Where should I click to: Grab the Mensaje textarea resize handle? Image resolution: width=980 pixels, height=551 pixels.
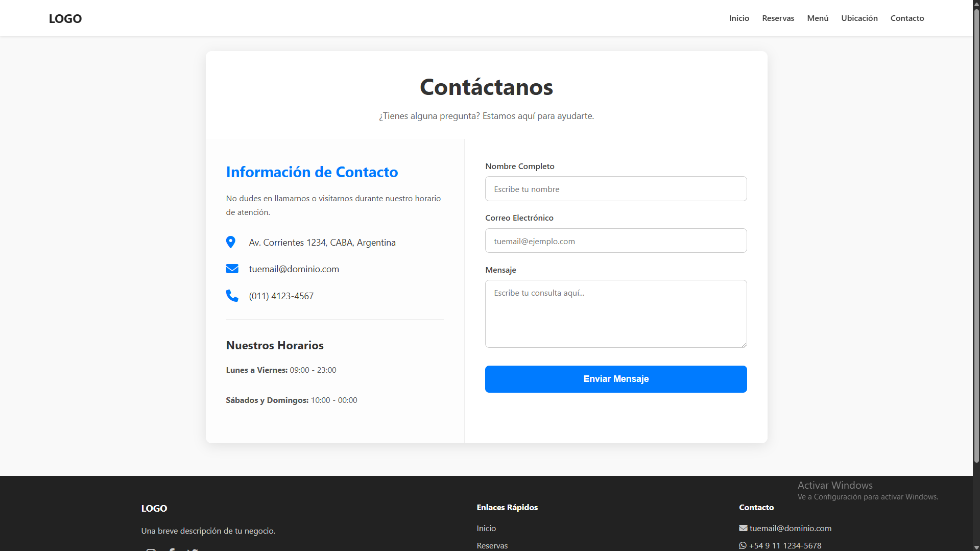tap(744, 345)
